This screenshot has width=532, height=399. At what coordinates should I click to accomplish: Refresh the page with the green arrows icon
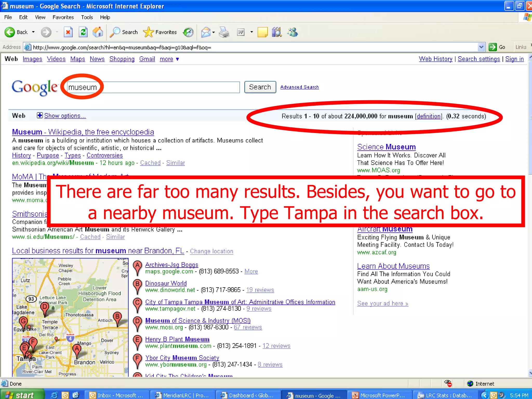click(83, 32)
